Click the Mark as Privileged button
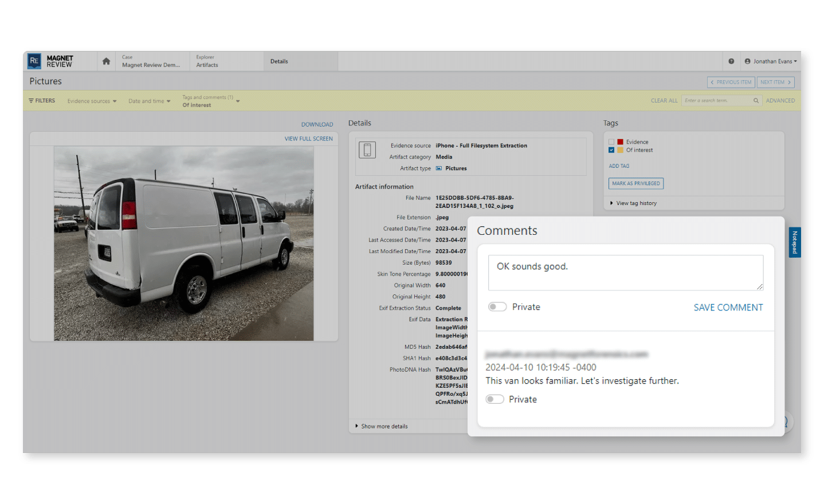 636,183
